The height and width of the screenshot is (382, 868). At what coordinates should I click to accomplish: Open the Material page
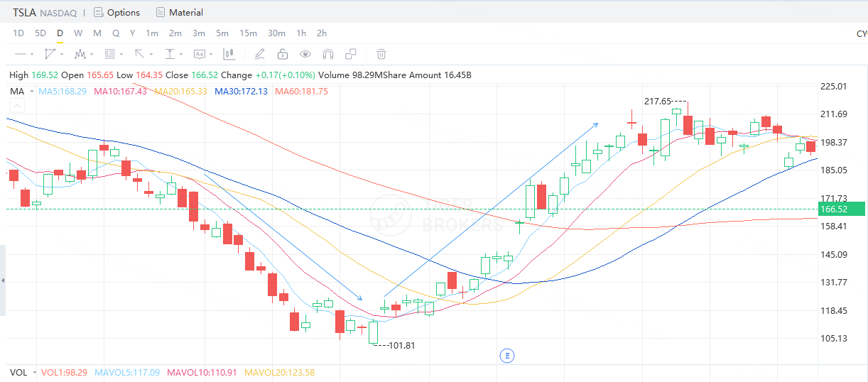coord(179,13)
